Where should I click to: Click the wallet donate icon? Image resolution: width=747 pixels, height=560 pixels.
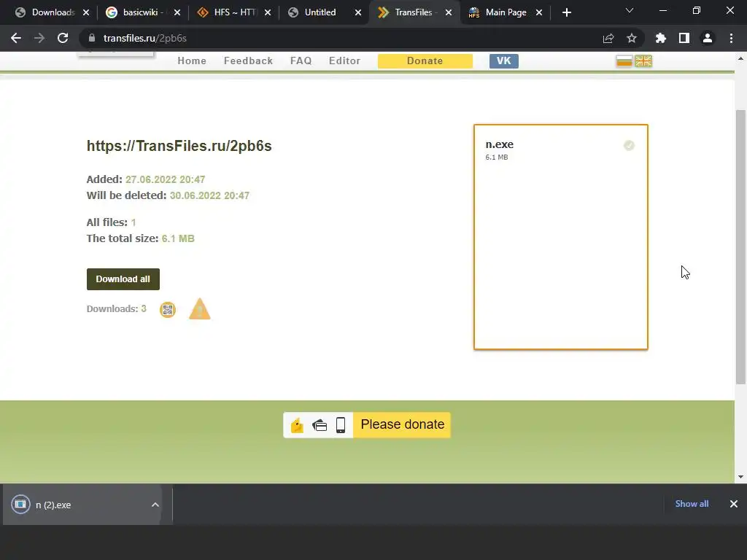coord(297,425)
